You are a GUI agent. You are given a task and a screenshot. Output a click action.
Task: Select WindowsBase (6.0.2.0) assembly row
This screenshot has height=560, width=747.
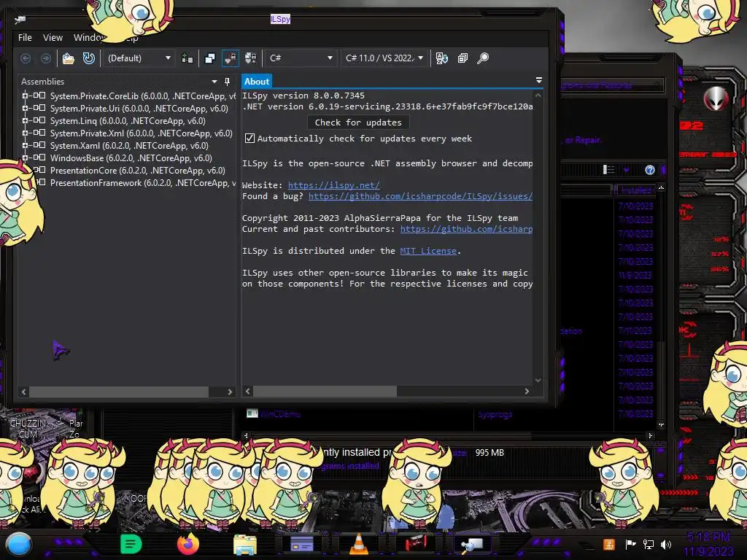tap(131, 158)
